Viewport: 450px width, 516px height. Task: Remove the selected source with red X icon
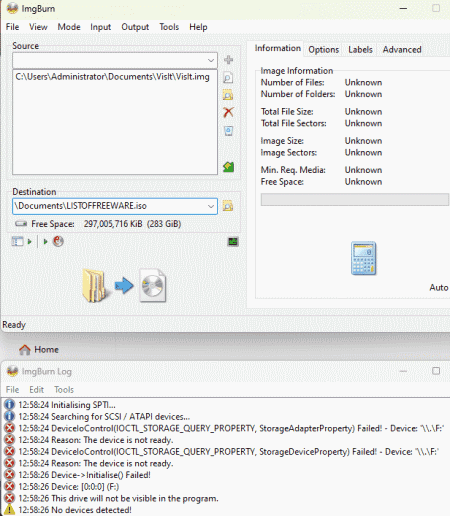(x=228, y=113)
